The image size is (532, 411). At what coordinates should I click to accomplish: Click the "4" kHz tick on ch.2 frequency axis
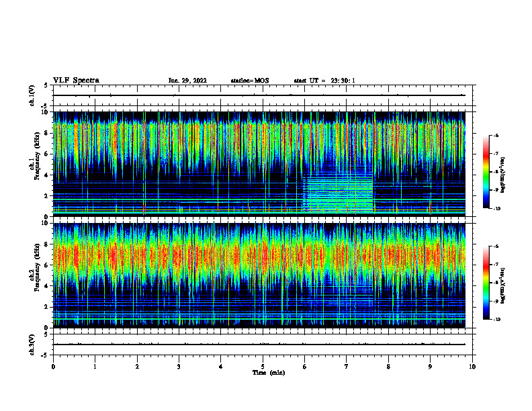click(46, 286)
